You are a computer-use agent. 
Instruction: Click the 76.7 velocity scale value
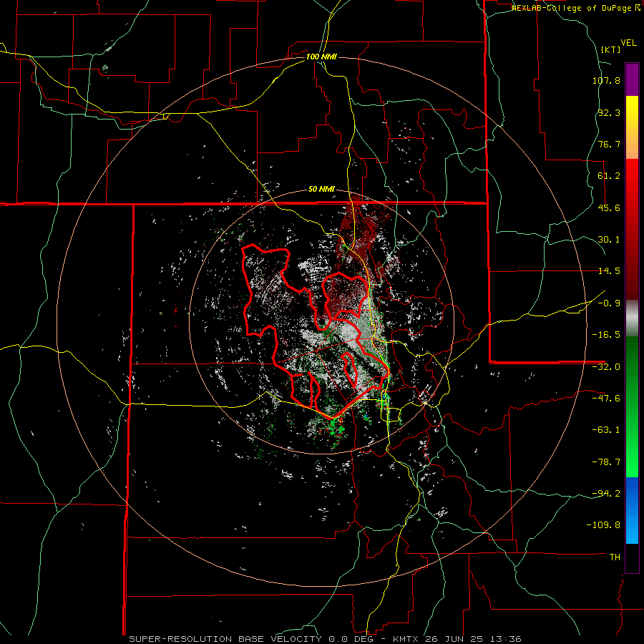tap(609, 144)
